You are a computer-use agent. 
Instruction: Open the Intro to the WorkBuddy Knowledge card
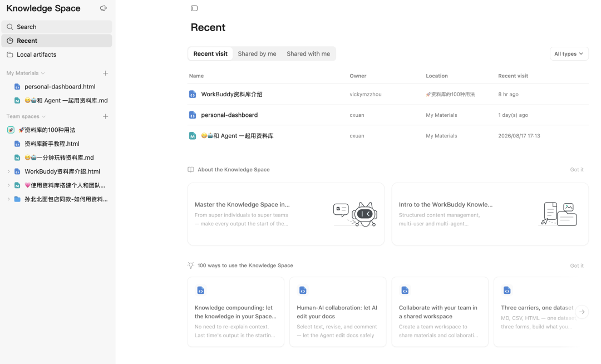click(490, 214)
